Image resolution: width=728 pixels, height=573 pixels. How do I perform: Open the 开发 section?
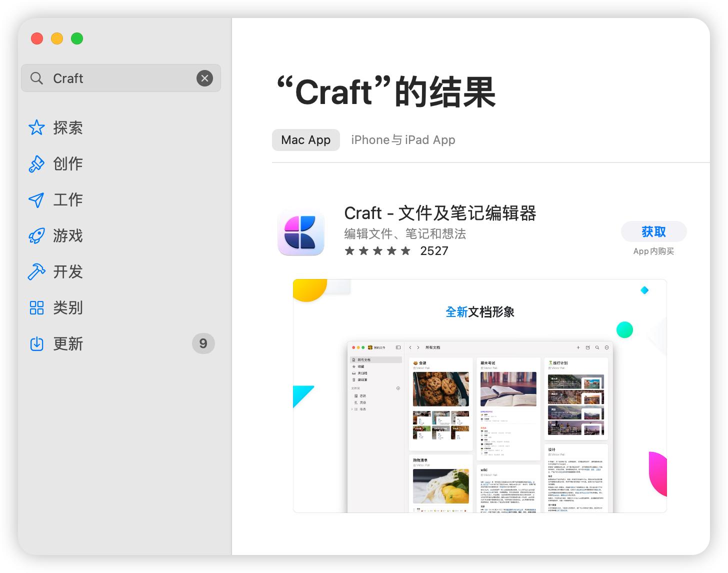tap(67, 272)
